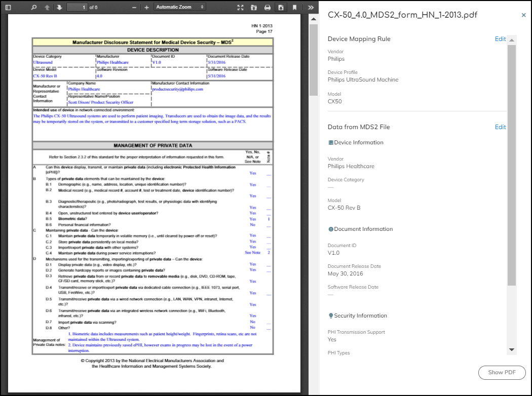This screenshot has height=396, width=532.
Task: Go to the next PDF page
Action: (x=59, y=7)
